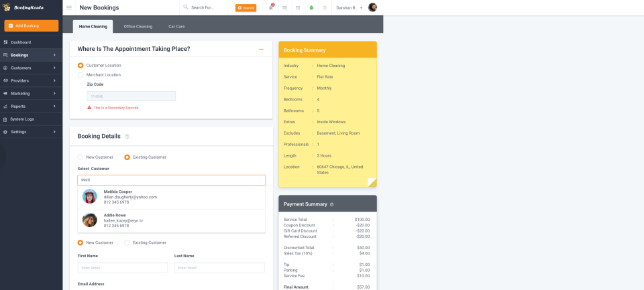Switch to the Car Care tab
The height and width of the screenshot is (290, 644).
[176, 26]
